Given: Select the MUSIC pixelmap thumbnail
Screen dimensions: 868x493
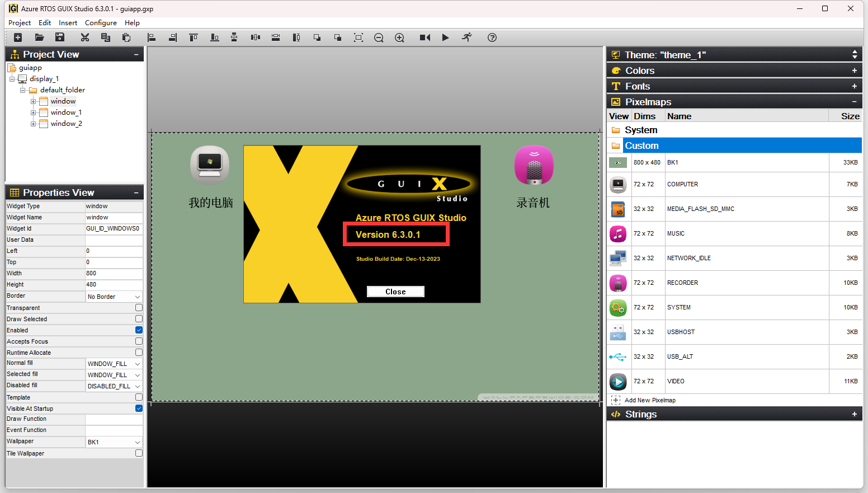Looking at the screenshot, I should (618, 233).
